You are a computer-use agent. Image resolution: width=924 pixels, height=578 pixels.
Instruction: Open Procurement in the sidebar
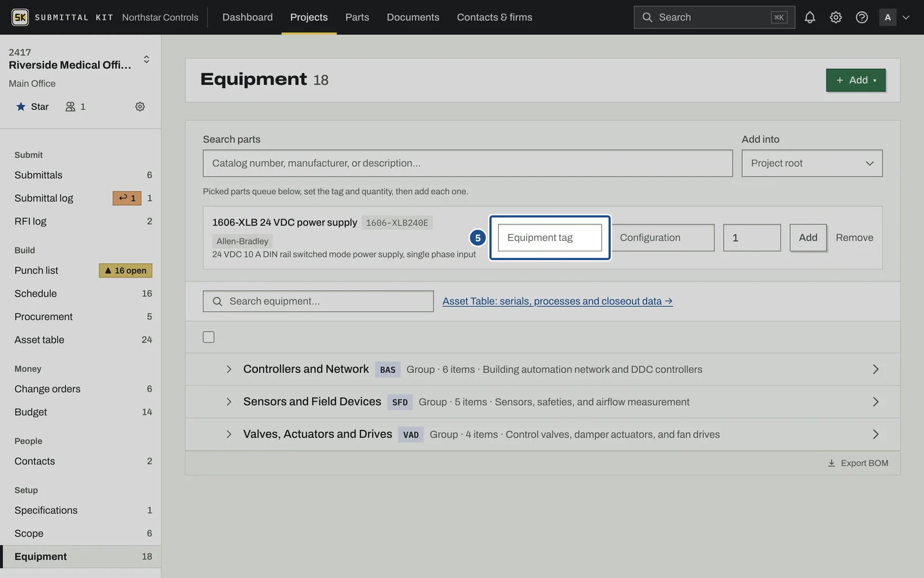(81, 317)
